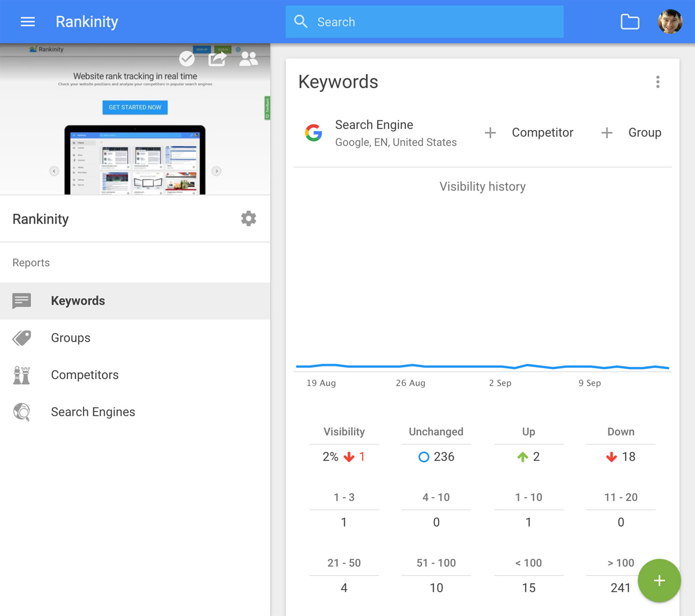
Task: Open the projects folder icon
Action: click(630, 22)
